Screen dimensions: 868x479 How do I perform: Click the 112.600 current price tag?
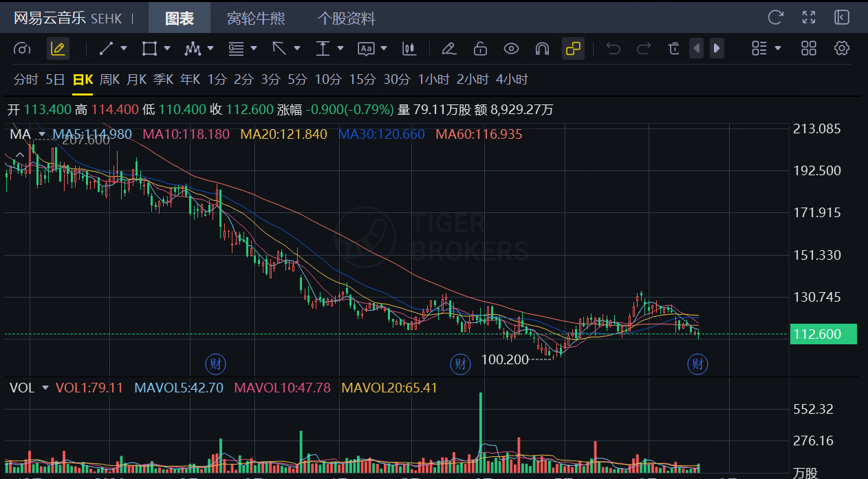(x=823, y=334)
